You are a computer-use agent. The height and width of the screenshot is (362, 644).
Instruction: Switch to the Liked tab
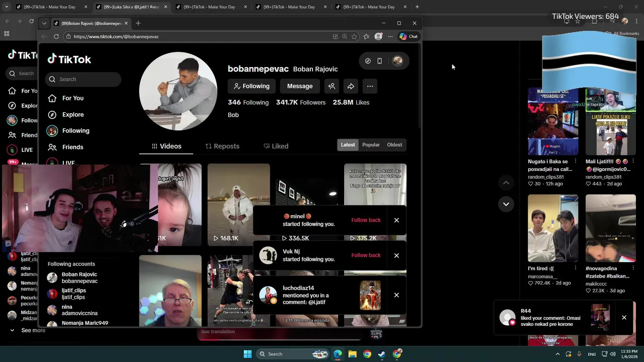[x=276, y=146]
